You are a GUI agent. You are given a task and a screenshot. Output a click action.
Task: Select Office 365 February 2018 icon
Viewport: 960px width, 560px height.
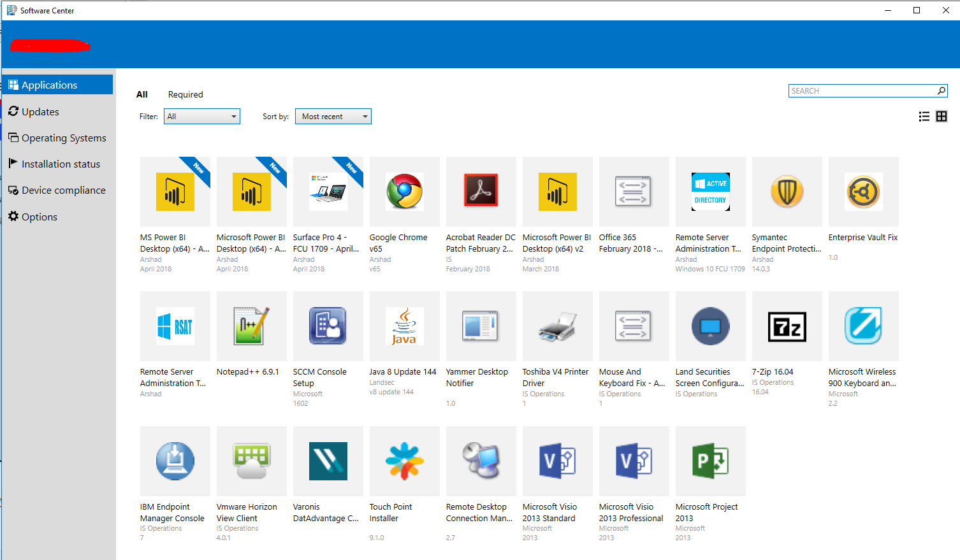(x=634, y=192)
